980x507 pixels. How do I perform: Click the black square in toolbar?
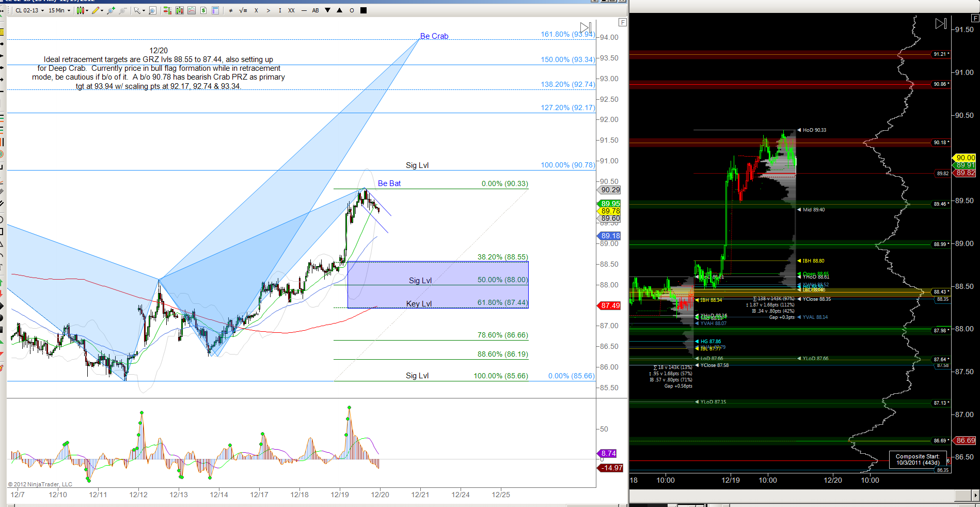tap(363, 10)
